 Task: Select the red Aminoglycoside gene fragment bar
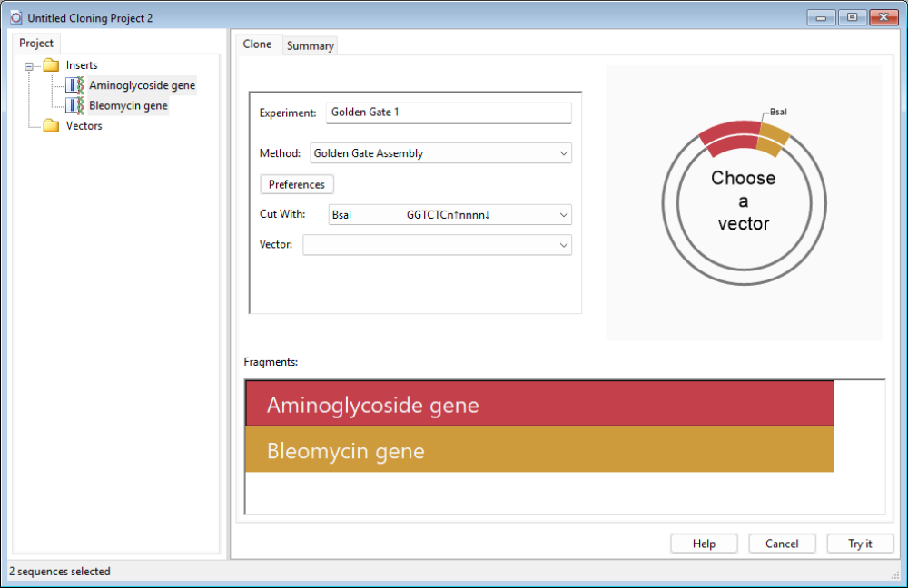539,404
